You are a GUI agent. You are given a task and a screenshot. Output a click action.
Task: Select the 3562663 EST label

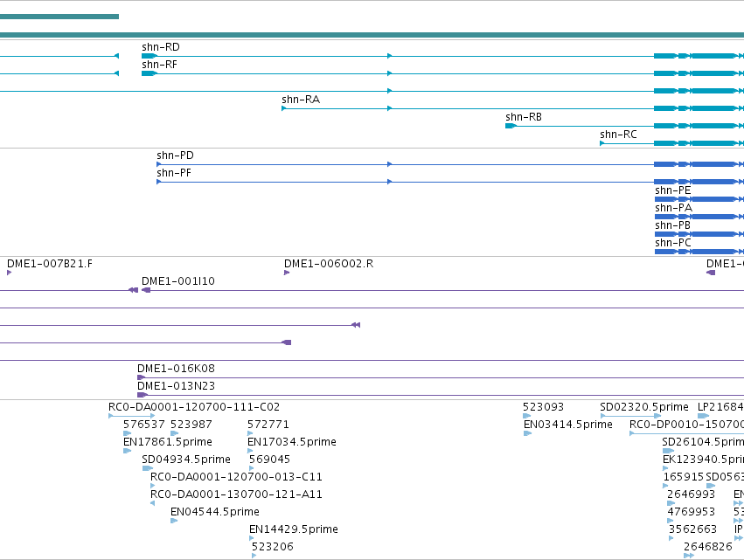[692, 529]
